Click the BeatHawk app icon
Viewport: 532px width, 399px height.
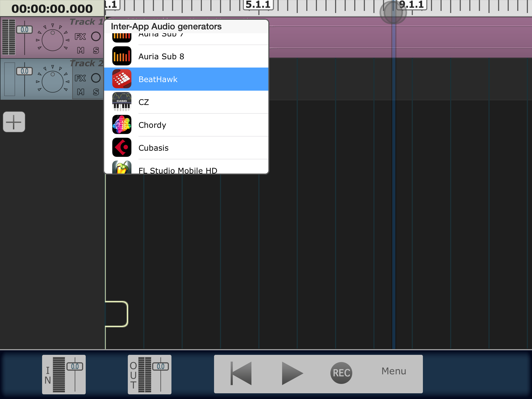[122, 79]
